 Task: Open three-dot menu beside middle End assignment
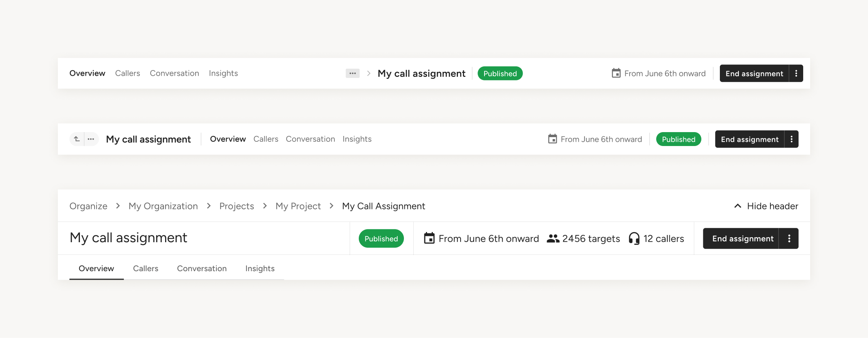pos(792,139)
